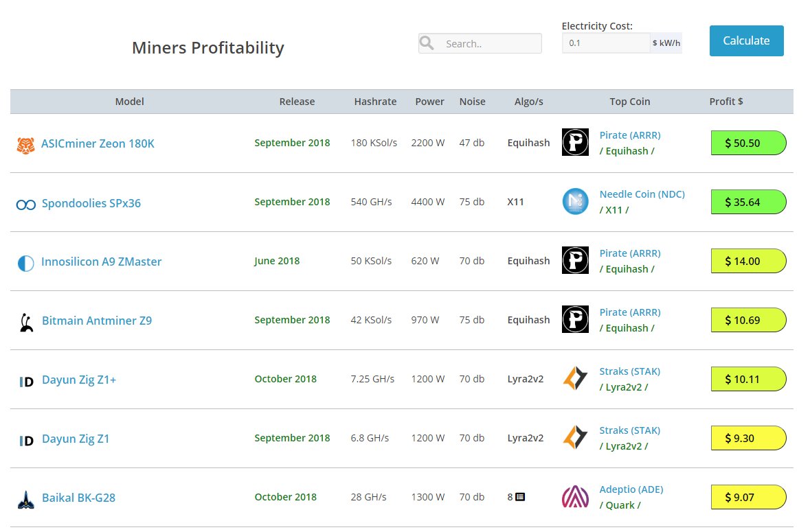Image resolution: width=810 pixels, height=532 pixels.
Task: Open Baikal BK-G28 miner page
Action: 78,498
